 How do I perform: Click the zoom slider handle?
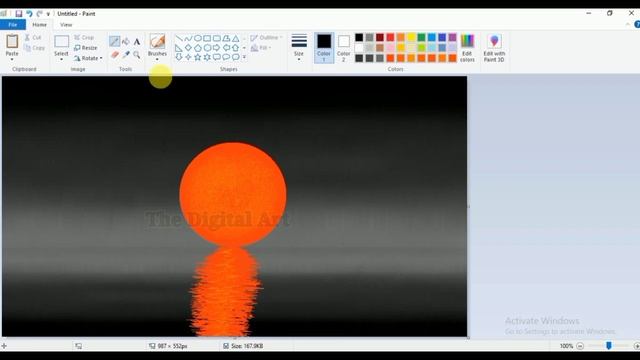coord(609,346)
